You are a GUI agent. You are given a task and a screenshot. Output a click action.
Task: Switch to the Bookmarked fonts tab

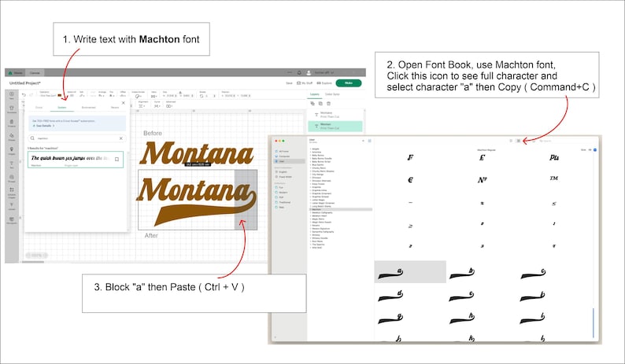click(x=88, y=108)
